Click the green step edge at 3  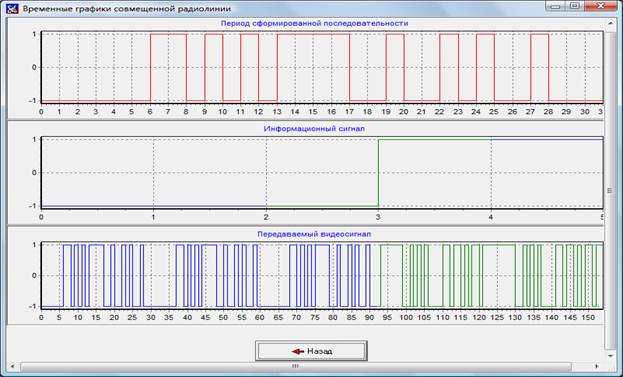click(x=378, y=172)
